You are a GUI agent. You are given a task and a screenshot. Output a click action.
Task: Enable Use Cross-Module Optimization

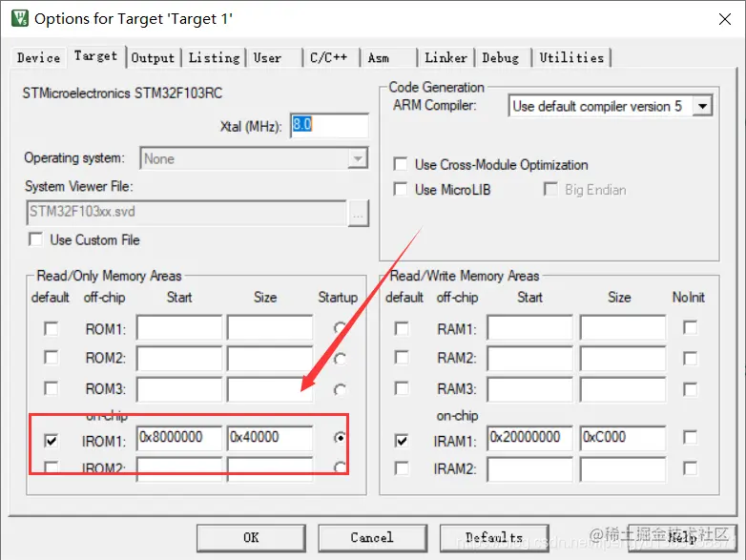[400, 164]
